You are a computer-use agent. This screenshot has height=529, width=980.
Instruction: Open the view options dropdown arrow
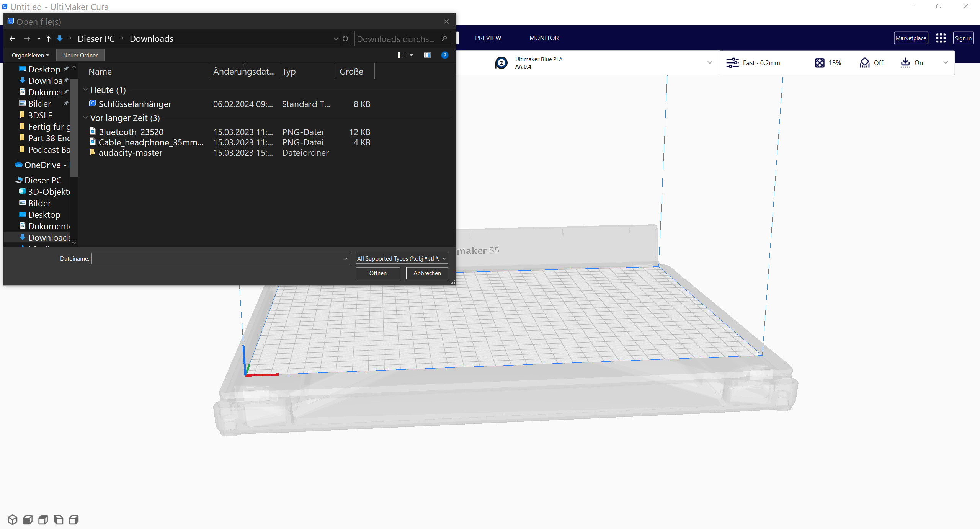[x=412, y=55]
